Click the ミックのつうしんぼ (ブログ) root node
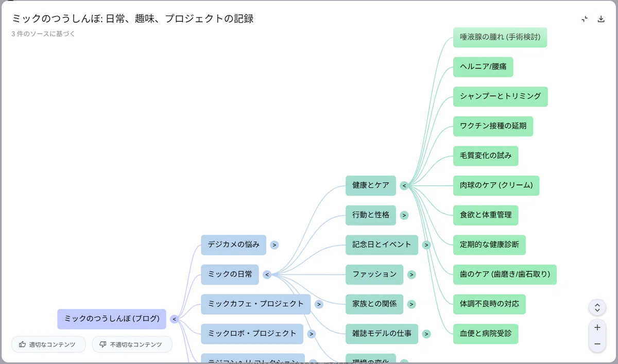Screen dimensions: 618x364 [112, 319]
